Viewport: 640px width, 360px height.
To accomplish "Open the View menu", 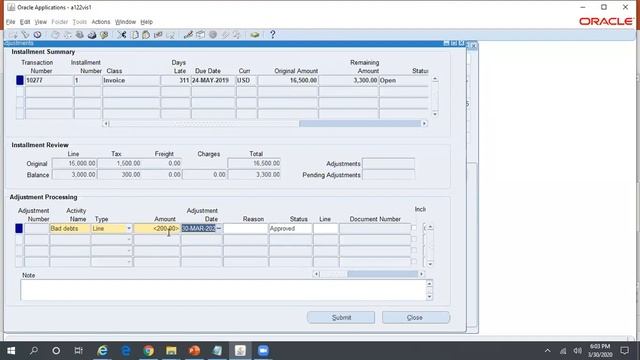I will pos(40,22).
